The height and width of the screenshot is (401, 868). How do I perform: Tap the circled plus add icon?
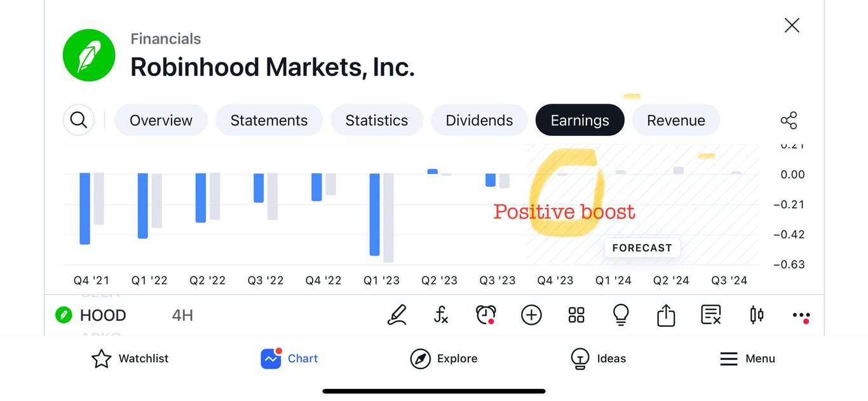[x=531, y=315]
